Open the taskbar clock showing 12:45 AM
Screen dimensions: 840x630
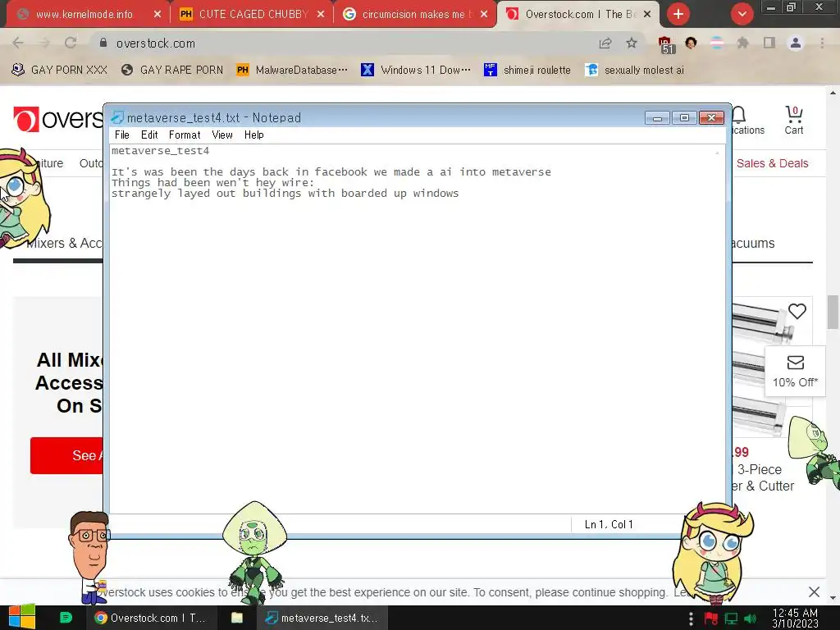(795, 618)
